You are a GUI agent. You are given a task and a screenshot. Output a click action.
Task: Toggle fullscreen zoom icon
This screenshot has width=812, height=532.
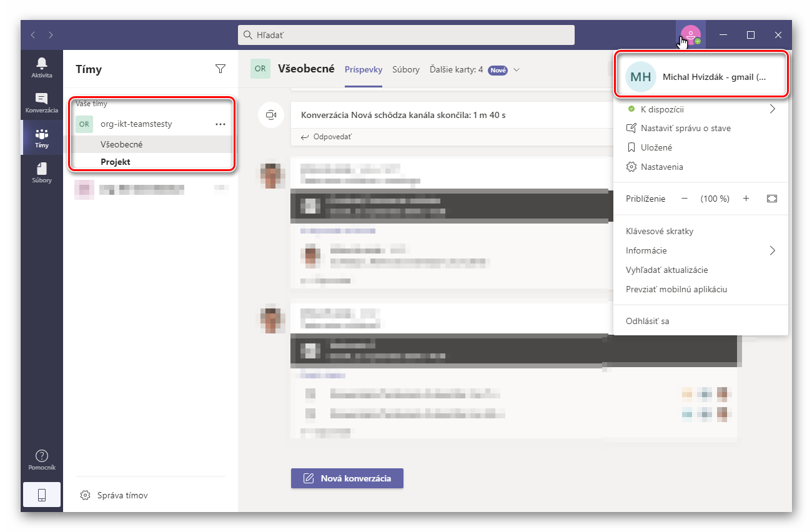(x=772, y=199)
